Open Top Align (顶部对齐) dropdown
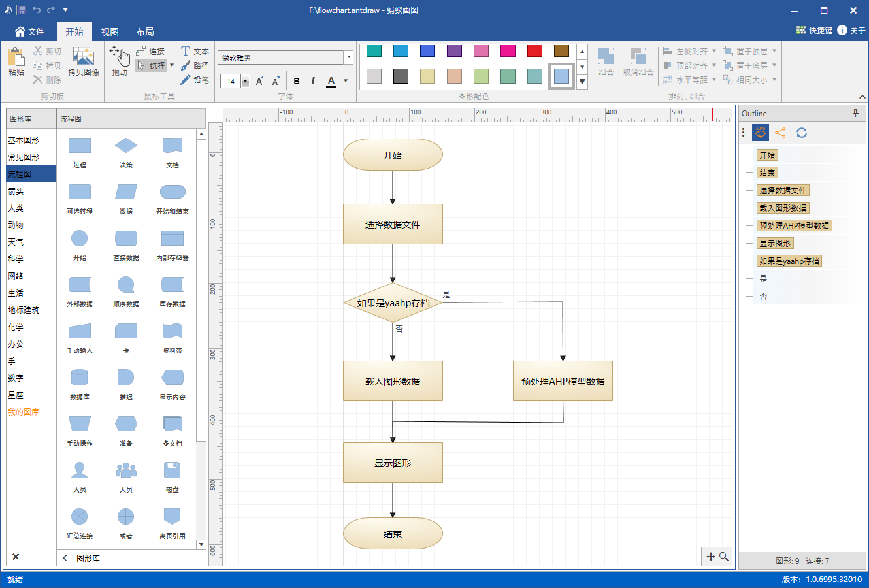The width and height of the screenshot is (869, 588). [x=714, y=65]
